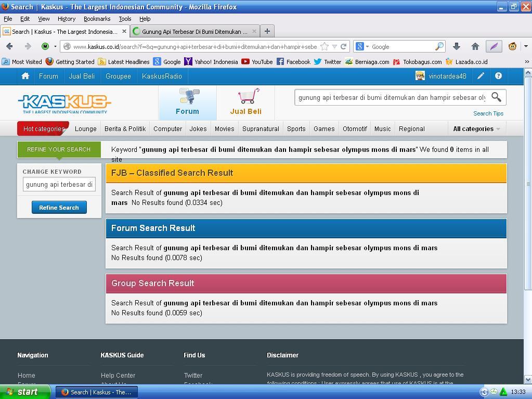Click the Forum icon tab below header
The image size is (532, 399).
(188, 102)
